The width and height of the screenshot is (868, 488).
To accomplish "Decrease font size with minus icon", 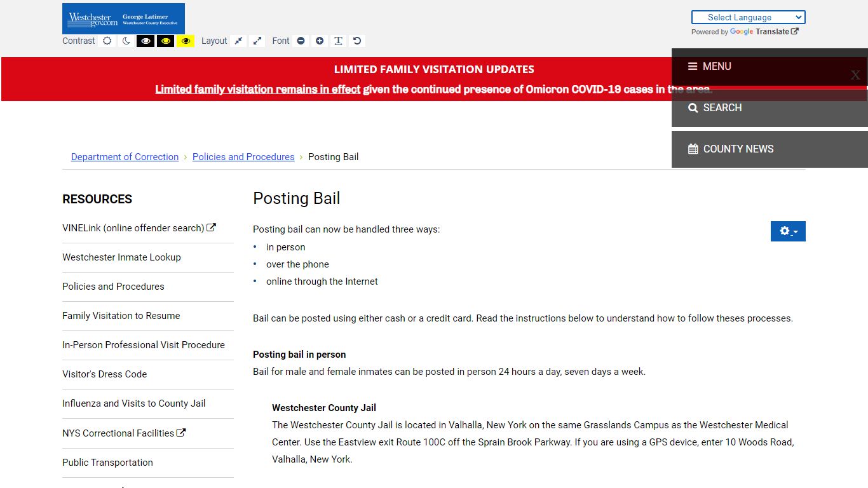I will (x=301, y=41).
